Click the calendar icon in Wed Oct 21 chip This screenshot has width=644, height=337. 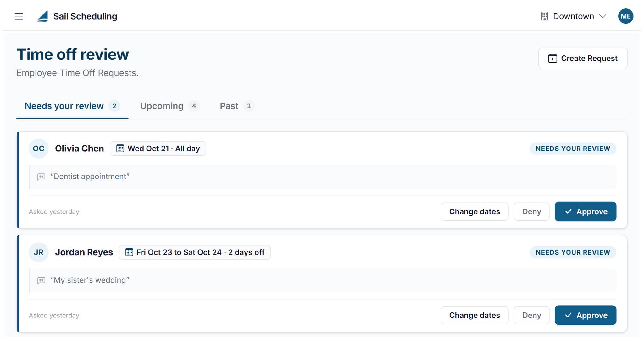tap(120, 149)
